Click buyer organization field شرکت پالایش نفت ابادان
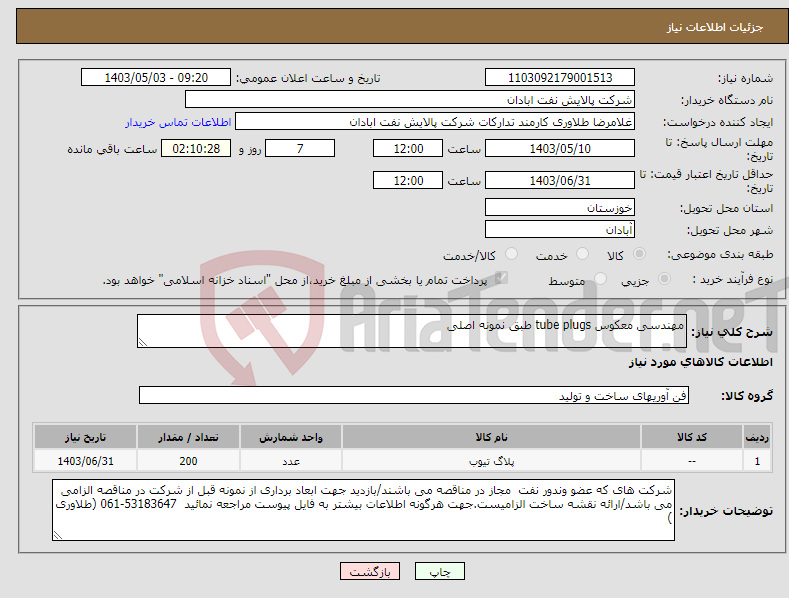This screenshot has height=598, width=789. [410, 100]
